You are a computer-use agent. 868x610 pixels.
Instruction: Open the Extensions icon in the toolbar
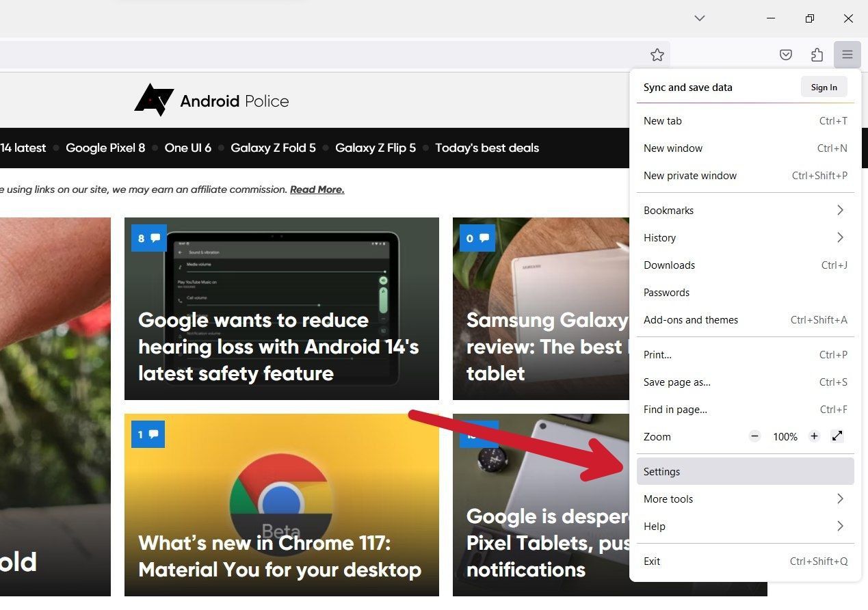pyautogui.click(x=816, y=55)
